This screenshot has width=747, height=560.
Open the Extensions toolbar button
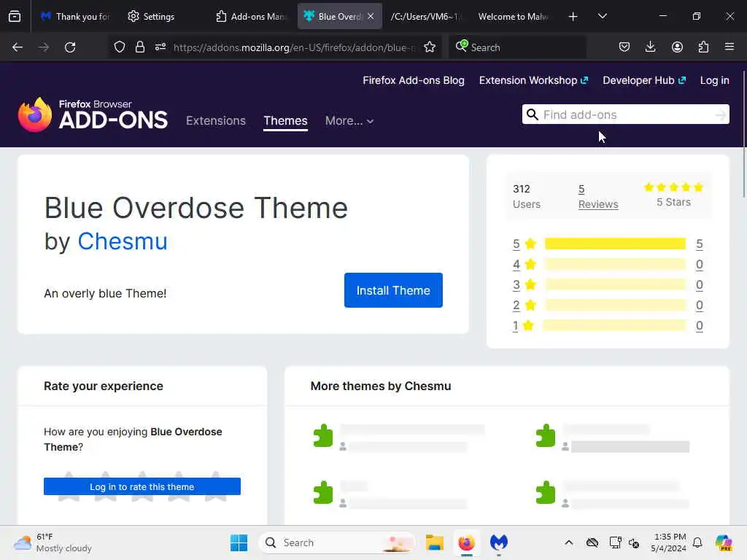coord(703,47)
